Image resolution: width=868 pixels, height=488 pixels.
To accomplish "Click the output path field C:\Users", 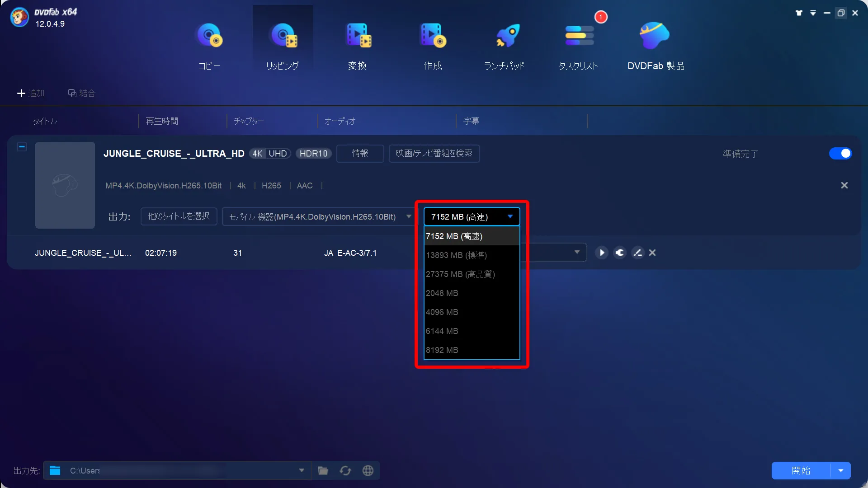I will [176, 470].
